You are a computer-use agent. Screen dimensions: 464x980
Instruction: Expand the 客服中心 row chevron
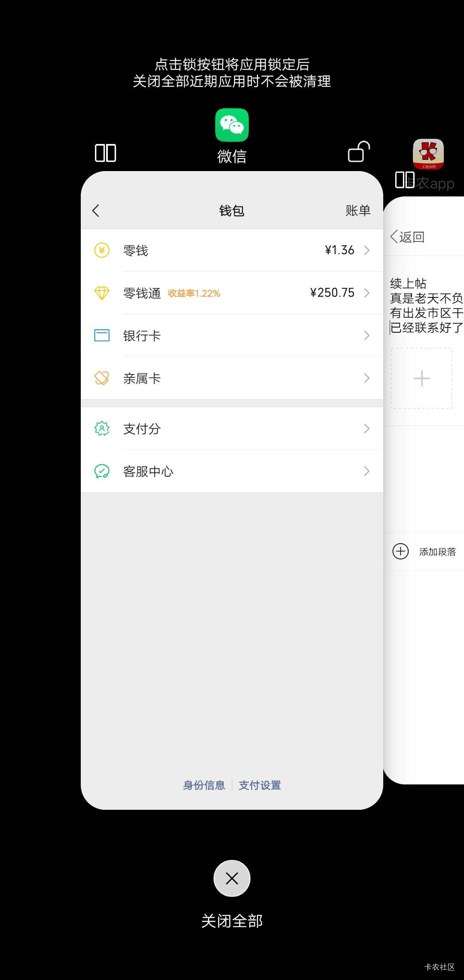click(367, 471)
